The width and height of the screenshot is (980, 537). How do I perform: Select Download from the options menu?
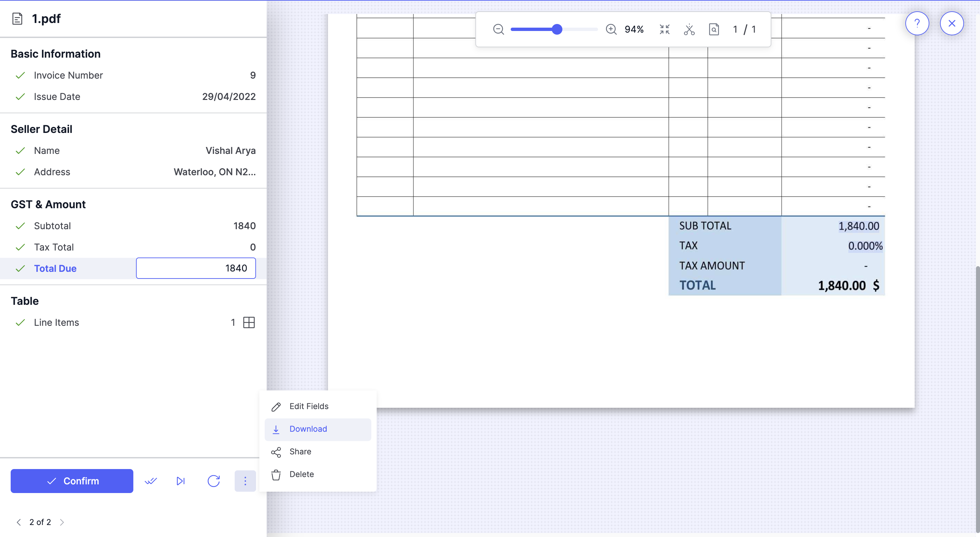(x=308, y=429)
